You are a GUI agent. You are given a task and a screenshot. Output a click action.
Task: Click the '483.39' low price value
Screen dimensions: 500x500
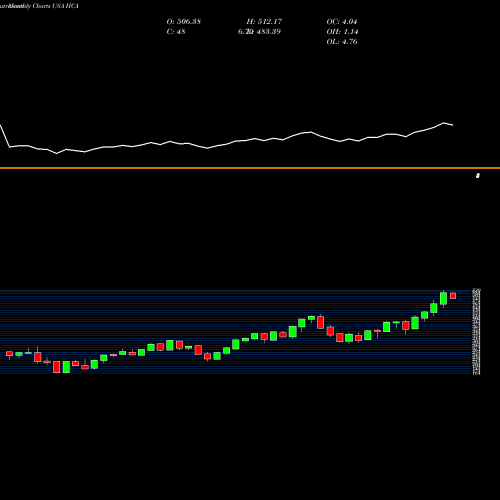tap(268, 32)
